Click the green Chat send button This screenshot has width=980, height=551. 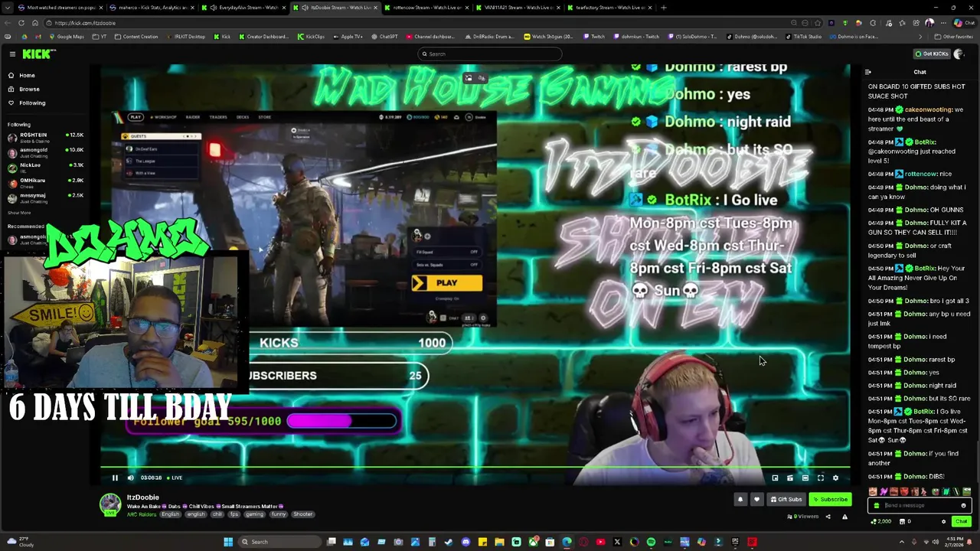coord(961,522)
